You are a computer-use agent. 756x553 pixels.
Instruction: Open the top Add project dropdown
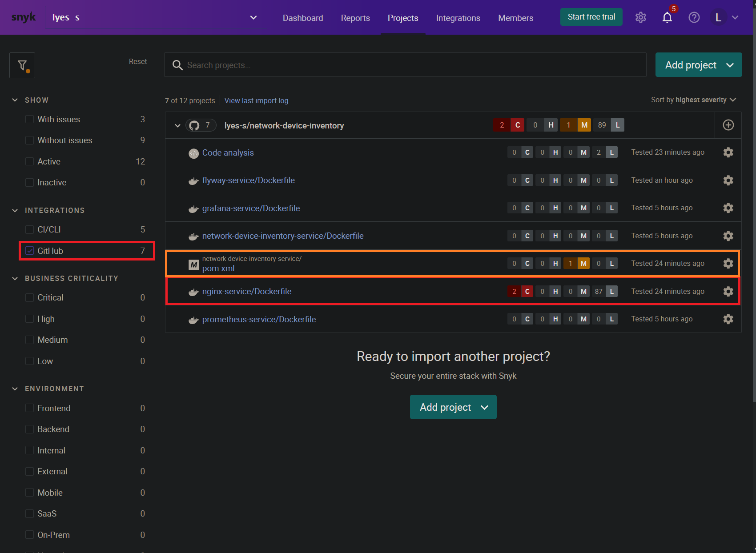click(x=699, y=65)
